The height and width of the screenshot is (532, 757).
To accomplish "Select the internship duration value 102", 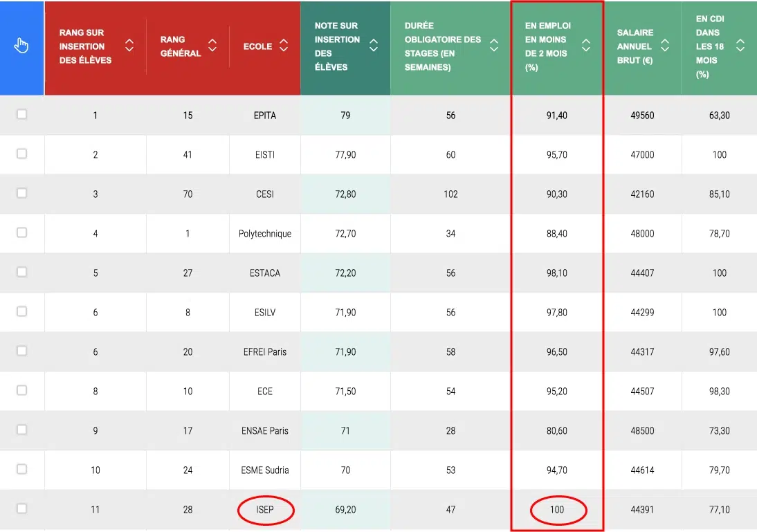I will (x=451, y=194).
